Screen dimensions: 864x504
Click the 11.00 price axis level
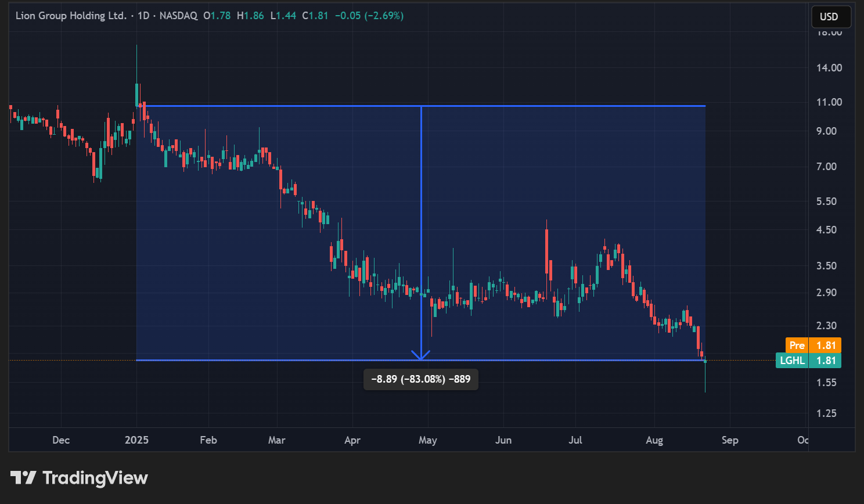tap(829, 102)
